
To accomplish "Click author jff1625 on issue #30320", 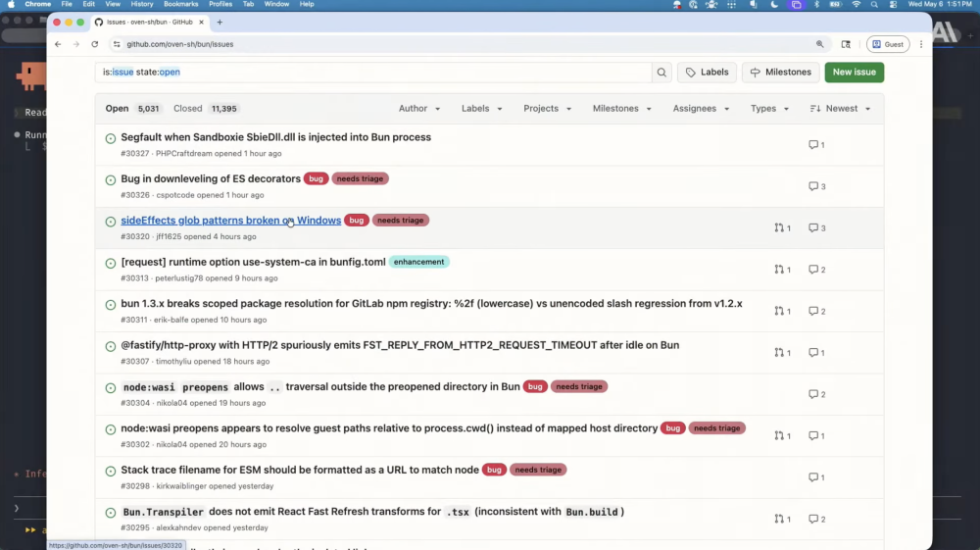I will click(x=169, y=237).
